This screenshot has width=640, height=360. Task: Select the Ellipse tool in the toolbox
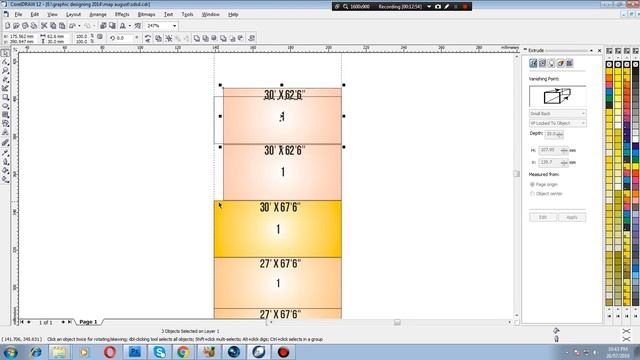[x=5, y=106]
